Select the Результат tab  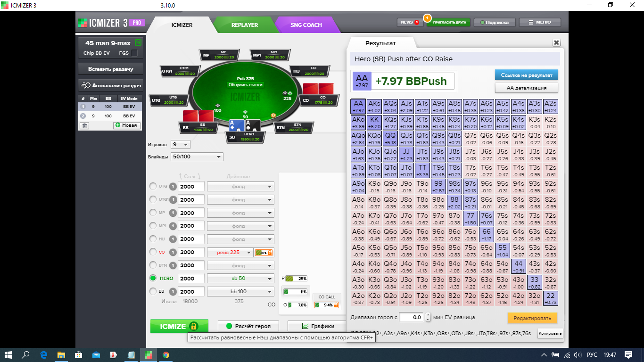click(x=380, y=43)
